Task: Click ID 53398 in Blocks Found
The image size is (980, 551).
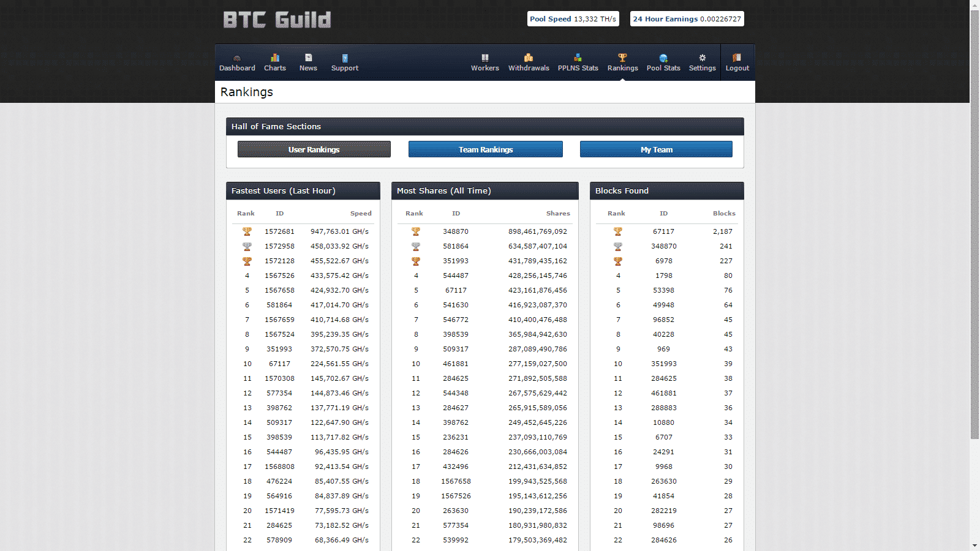Action: click(x=664, y=290)
